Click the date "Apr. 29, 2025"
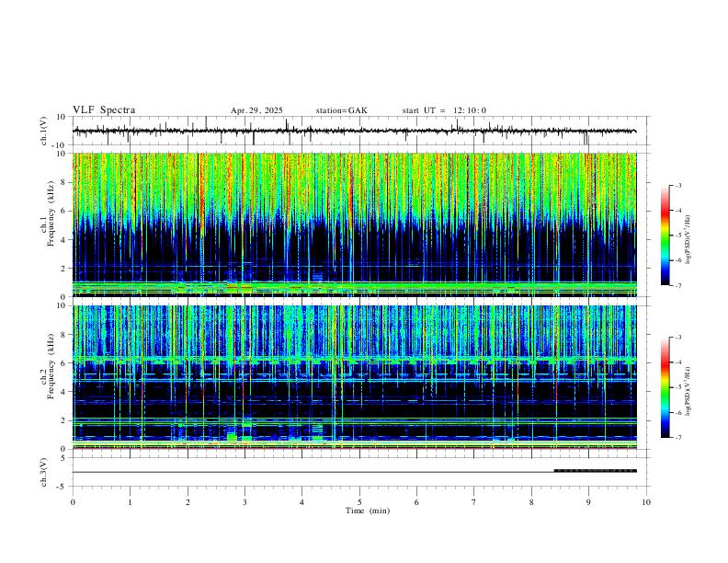The image size is (728, 563). coord(256,110)
